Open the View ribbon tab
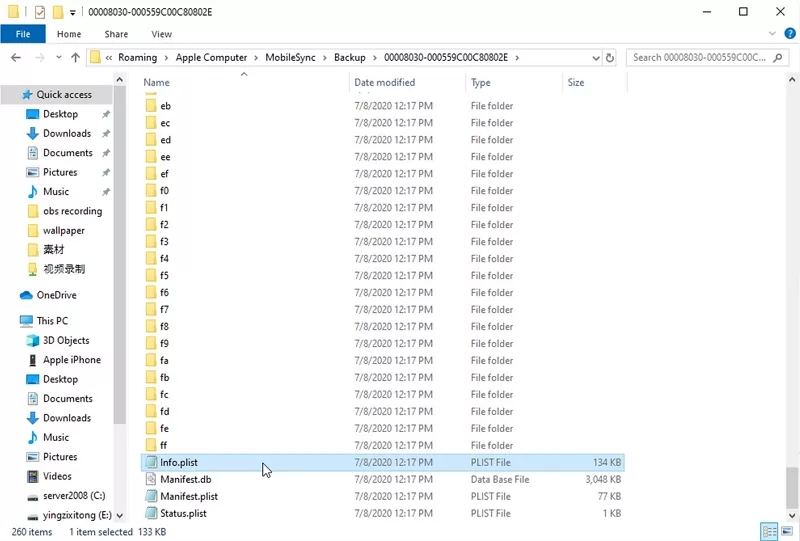This screenshot has height=541, width=800. click(x=161, y=34)
